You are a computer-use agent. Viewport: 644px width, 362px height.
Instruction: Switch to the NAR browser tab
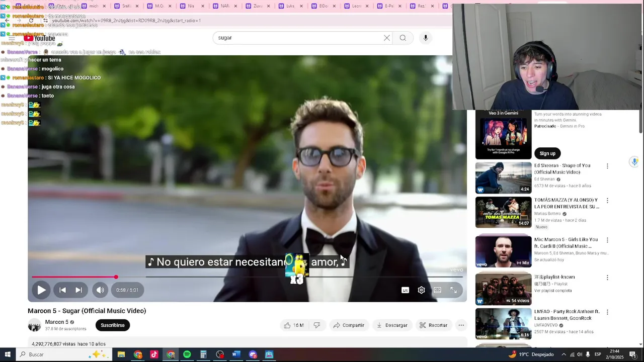coord(225,6)
